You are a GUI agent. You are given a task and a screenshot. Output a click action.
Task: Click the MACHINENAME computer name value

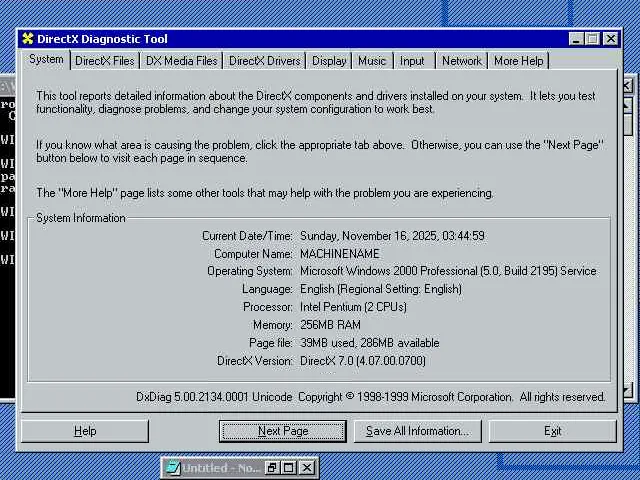pos(340,254)
